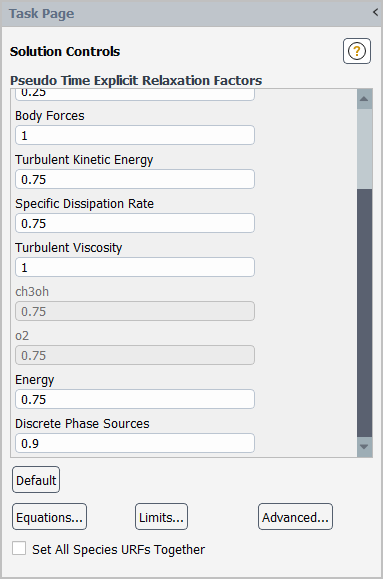The height and width of the screenshot is (579, 383).
Task: Click the disabled ch3oh field
Action: (135, 311)
